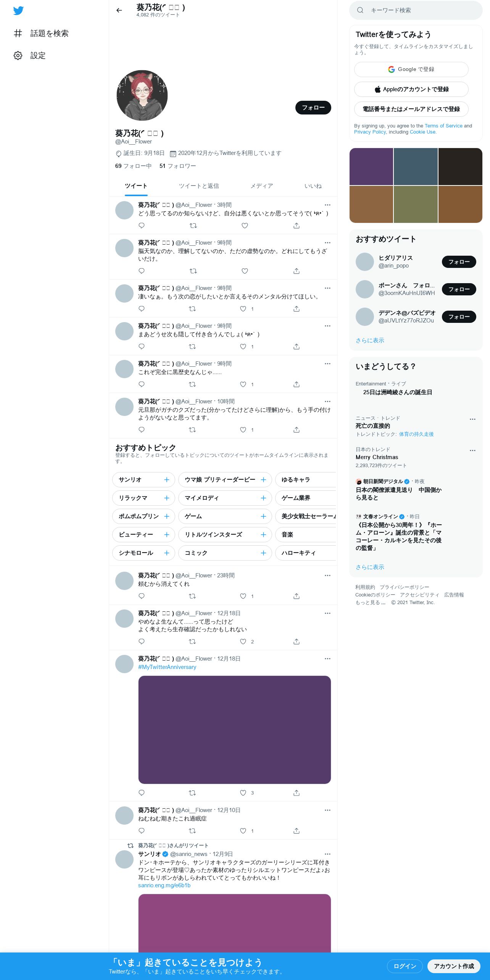Viewport: 490px width, 980px height.
Task: Add マイメロディ topic with plus icon
Action: tap(263, 498)
